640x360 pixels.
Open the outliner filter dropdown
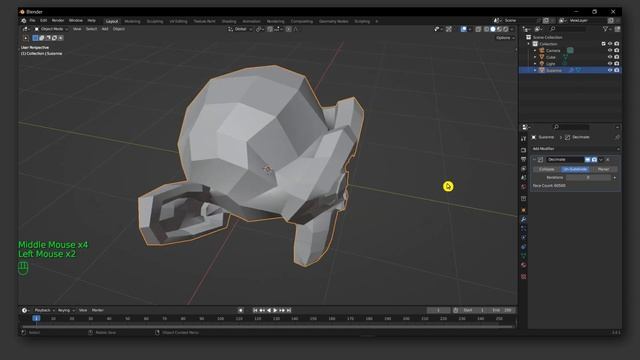click(x=607, y=29)
